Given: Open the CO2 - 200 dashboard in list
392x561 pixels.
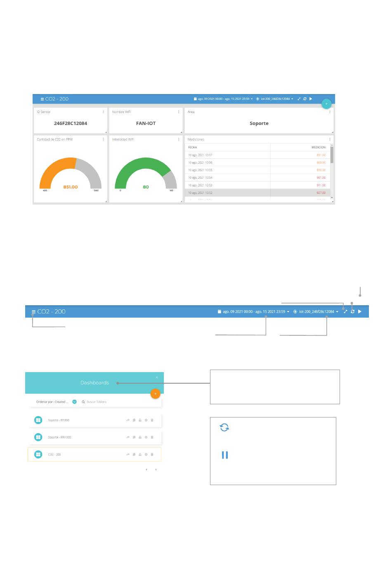Looking at the screenshot, I should point(54,455).
